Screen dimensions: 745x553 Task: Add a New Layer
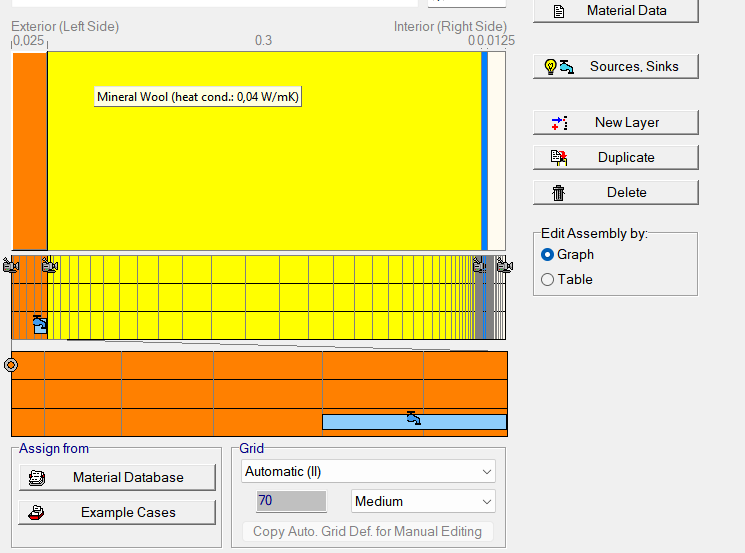pos(616,123)
